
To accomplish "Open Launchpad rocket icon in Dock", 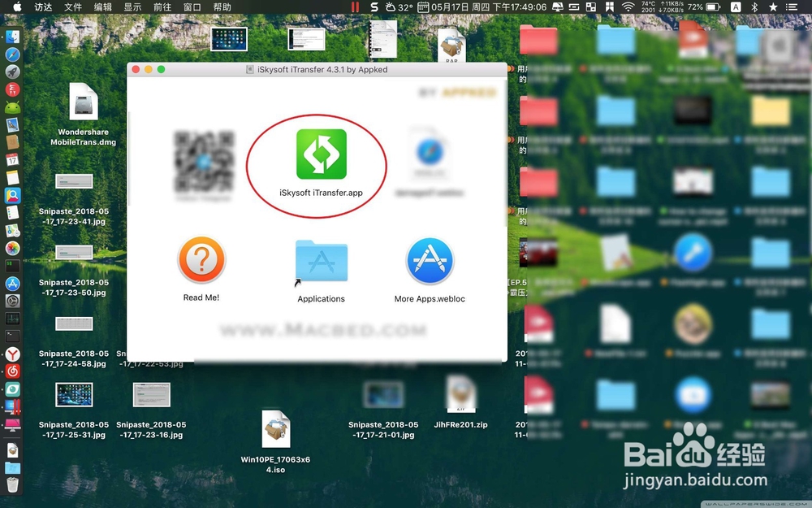I will point(12,72).
